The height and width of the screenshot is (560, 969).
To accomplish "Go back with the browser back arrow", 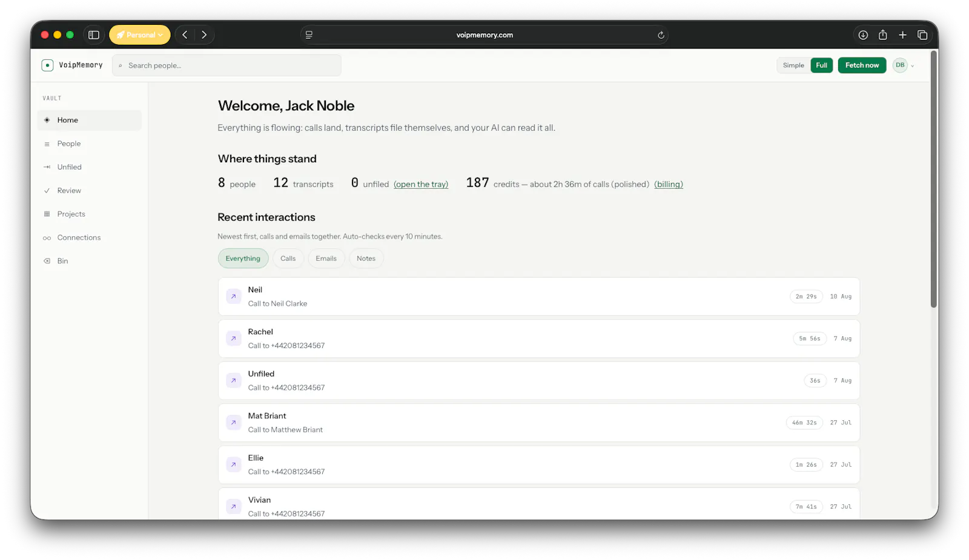I will pyautogui.click(x=185, y=35).
